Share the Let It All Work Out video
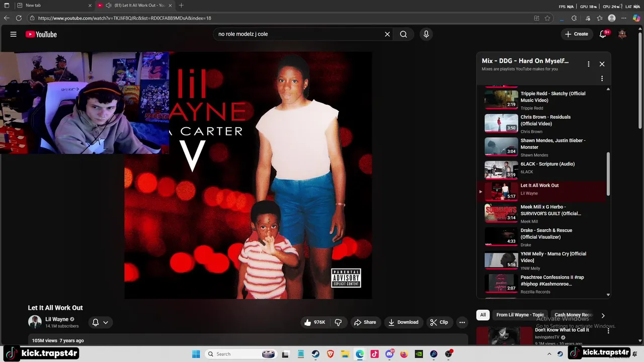 (x=365, y=322)
